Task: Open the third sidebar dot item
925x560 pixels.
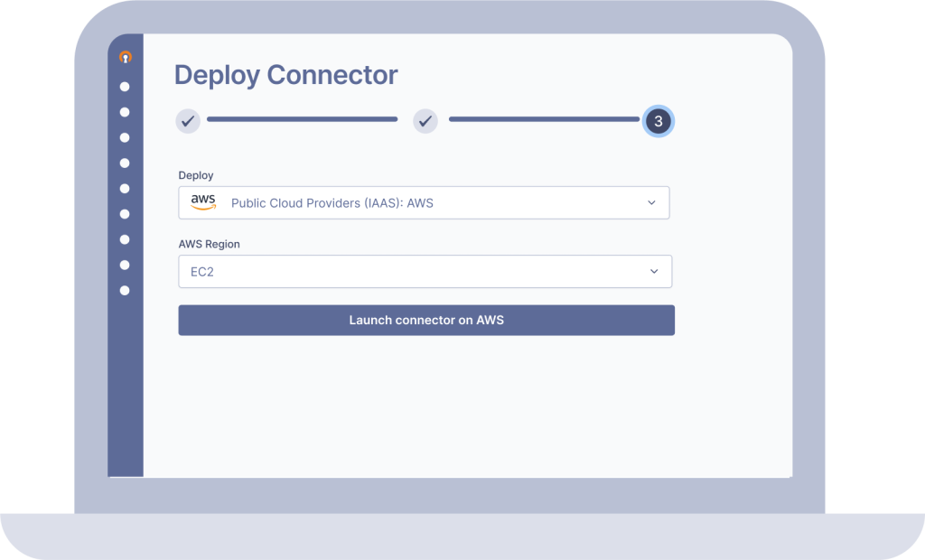Action: click(125, 137)
